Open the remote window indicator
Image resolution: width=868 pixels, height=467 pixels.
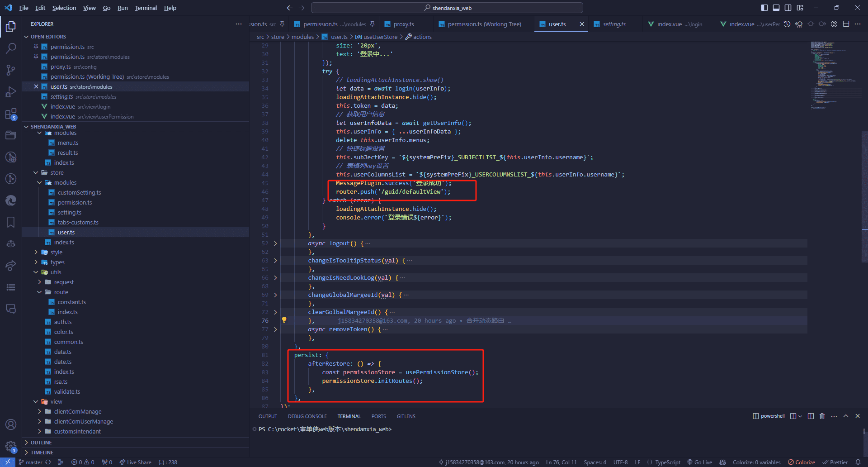(x=8, y=462)
